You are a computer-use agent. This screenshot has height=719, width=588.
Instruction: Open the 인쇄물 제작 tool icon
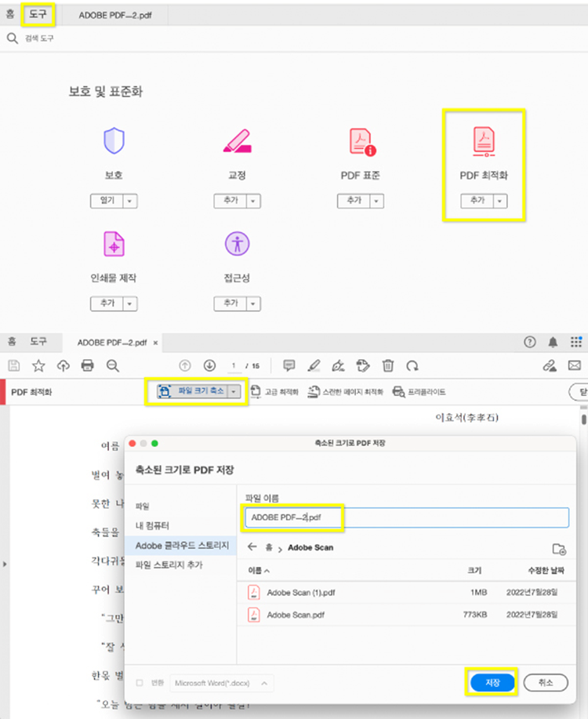(114, 244)
